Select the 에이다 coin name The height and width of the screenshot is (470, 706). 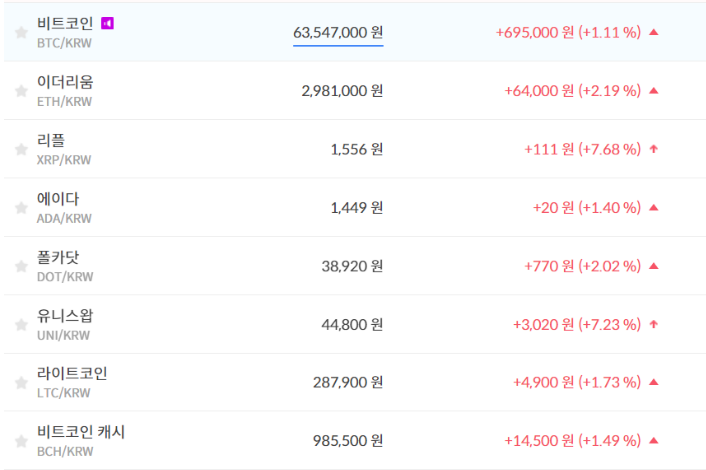58,199
